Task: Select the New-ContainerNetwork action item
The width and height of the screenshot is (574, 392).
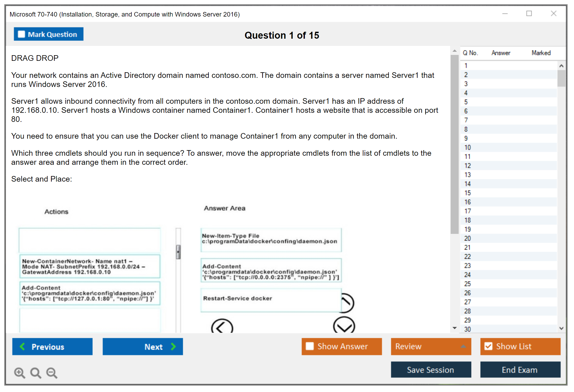Action: tap(90, 266)
